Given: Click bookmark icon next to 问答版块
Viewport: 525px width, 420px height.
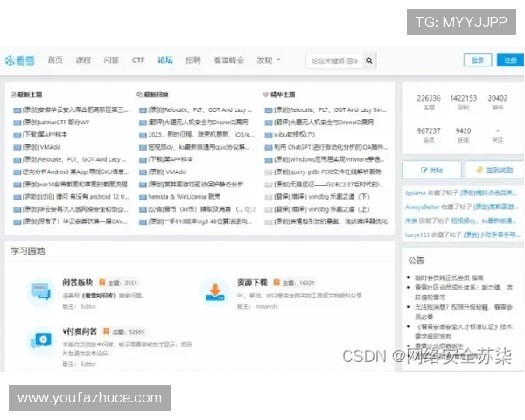Looking at the screenshot, I should pyautogui.click(x=102, y=283).
